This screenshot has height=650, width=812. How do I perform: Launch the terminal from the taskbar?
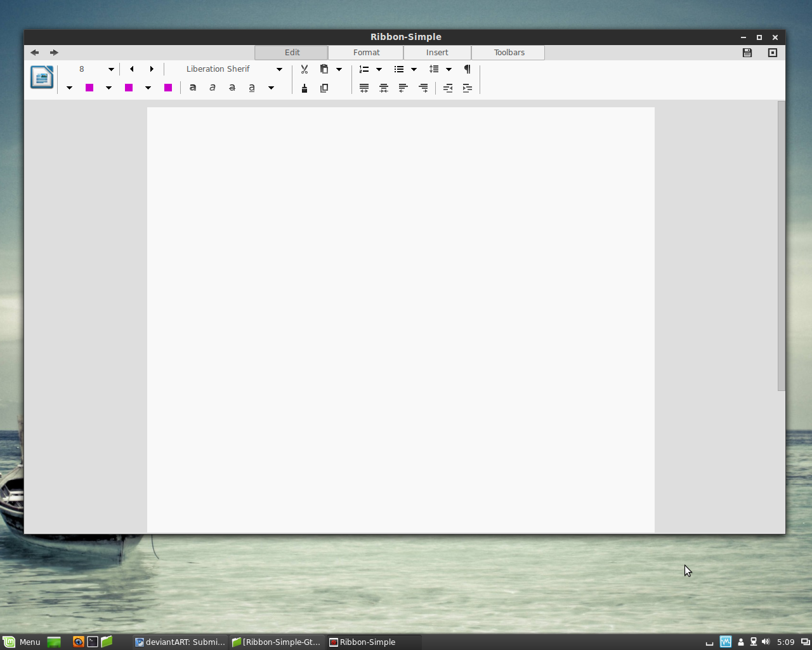tap(93, 642)
